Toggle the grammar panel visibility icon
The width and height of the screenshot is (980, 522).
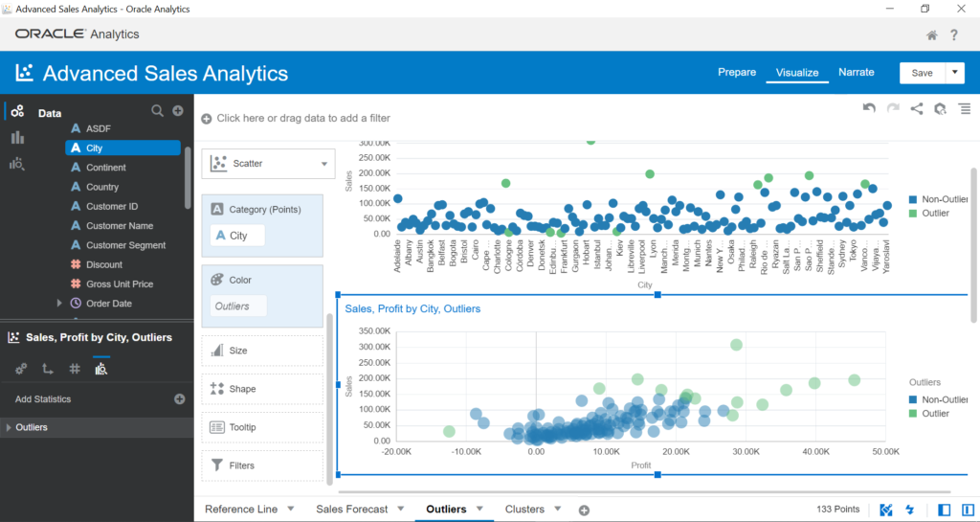point(969,510)
